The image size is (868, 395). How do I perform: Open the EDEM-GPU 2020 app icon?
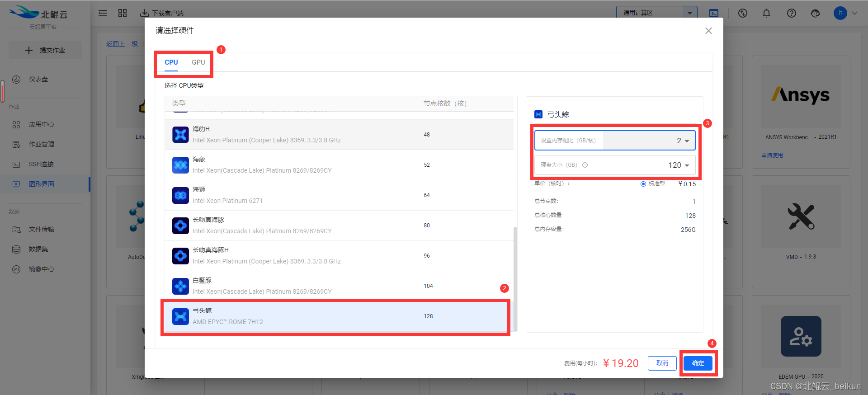(x=801, y=336)
